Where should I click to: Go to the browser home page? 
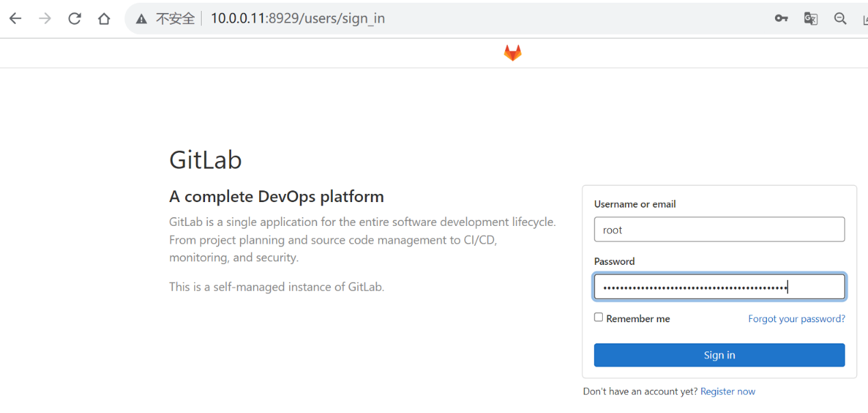104,18
